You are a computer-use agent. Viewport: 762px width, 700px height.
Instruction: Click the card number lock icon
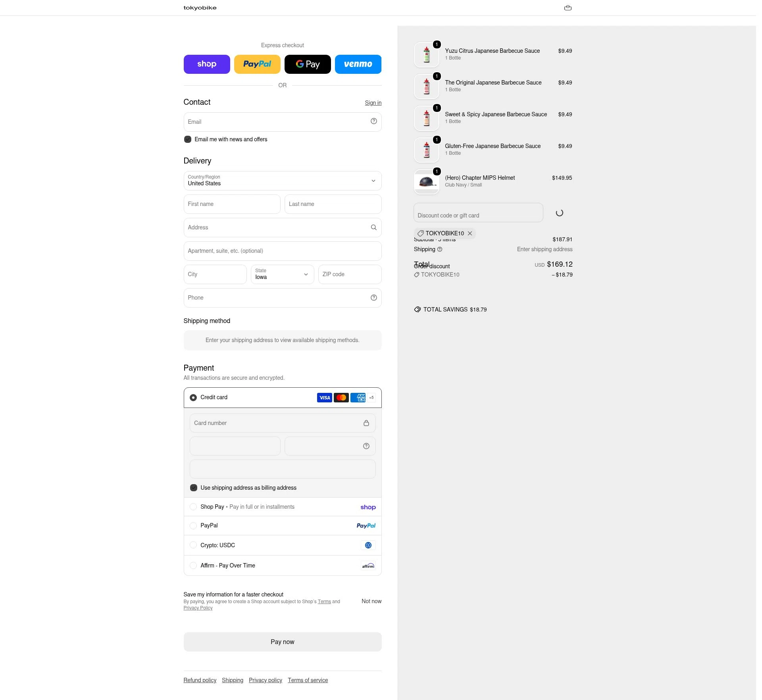click(x=366, y=423)
